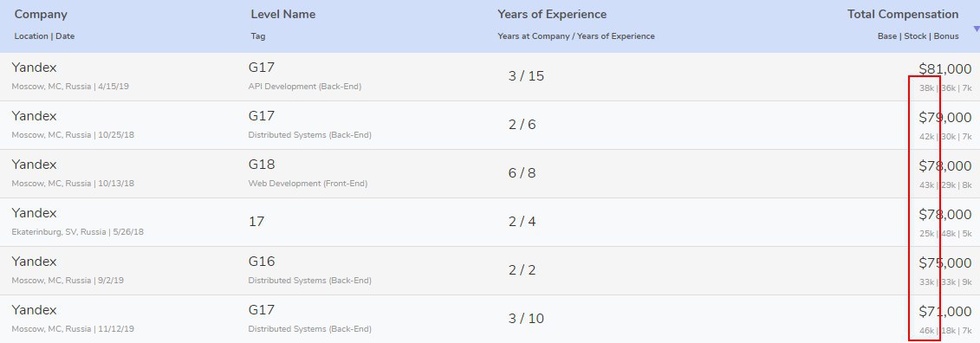The height and width of the screenshot is (343, 980).
Task: Click the 6 / 8 years of experience
Action: click(x=522, y=173)
